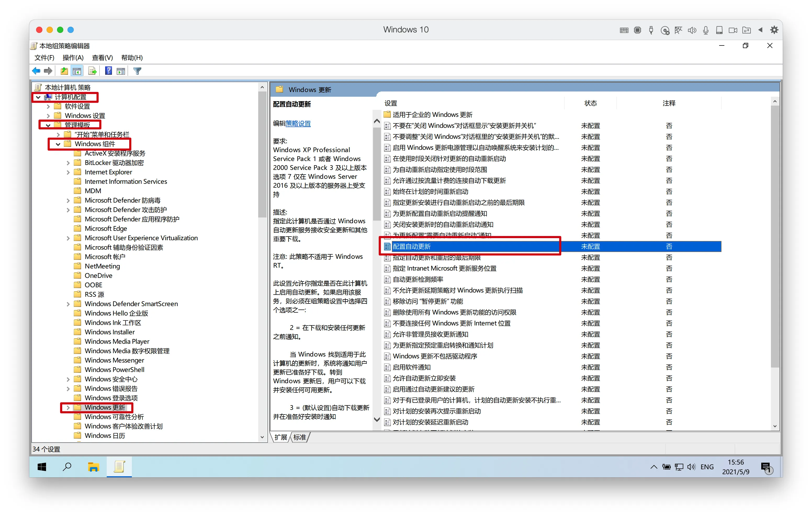Toggle the show/hide action pane icon

[121, 71]
